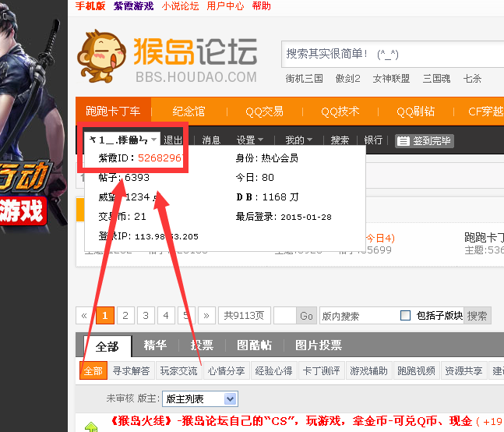The image size is (504, 432).
Task: Click the 签到完毕 calendar icon button
Action: coord(425,141)
